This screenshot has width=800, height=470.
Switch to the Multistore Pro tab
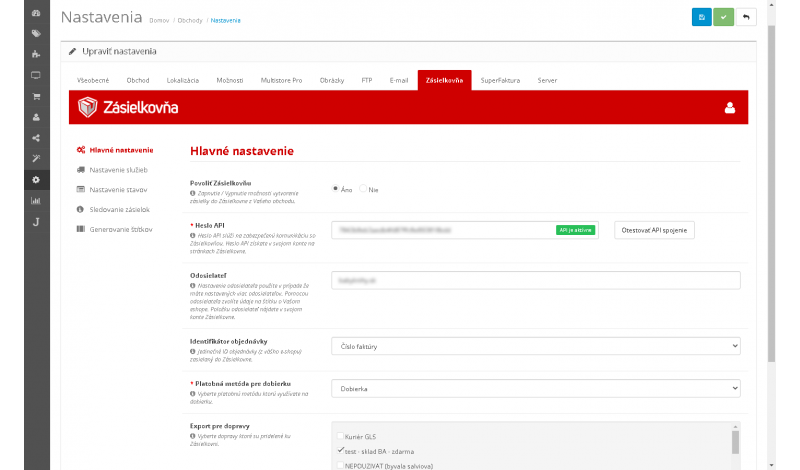point(281,81)
